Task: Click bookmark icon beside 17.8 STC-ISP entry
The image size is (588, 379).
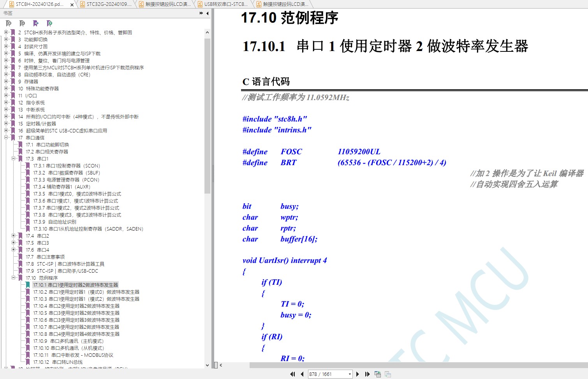Action: click(x=20, y=264)
